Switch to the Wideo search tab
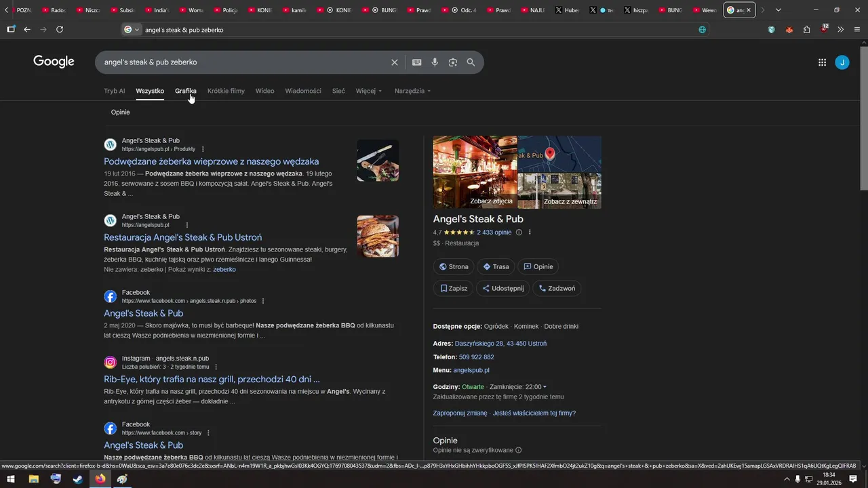 (264, 91)
